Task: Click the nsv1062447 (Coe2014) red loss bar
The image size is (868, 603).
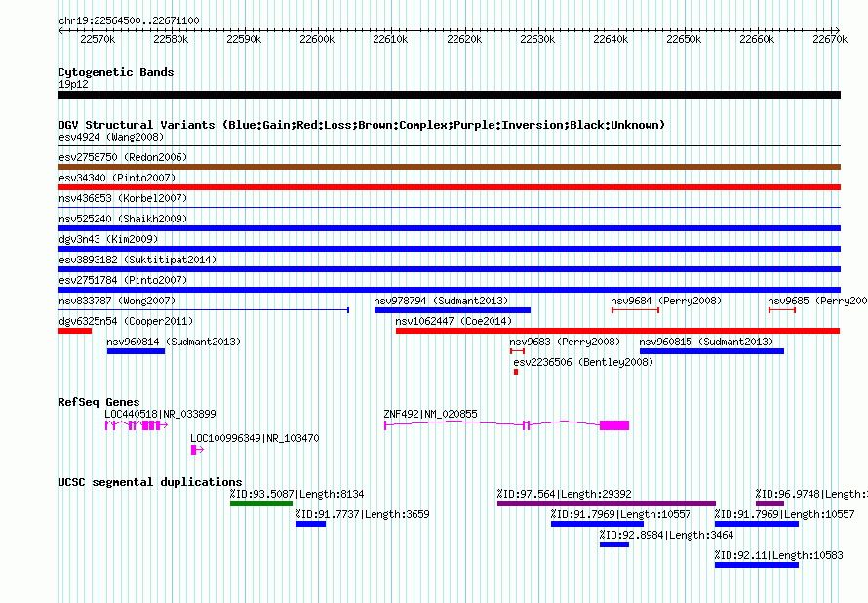Action: pyautogui.click(x=617, y=331)
